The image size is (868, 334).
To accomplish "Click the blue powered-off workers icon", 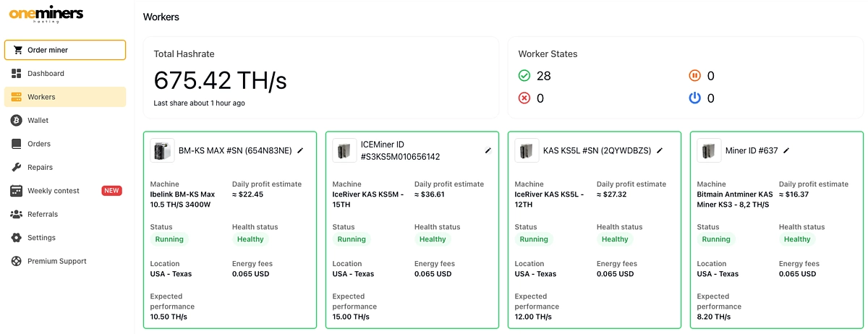I will click(694, 98).
